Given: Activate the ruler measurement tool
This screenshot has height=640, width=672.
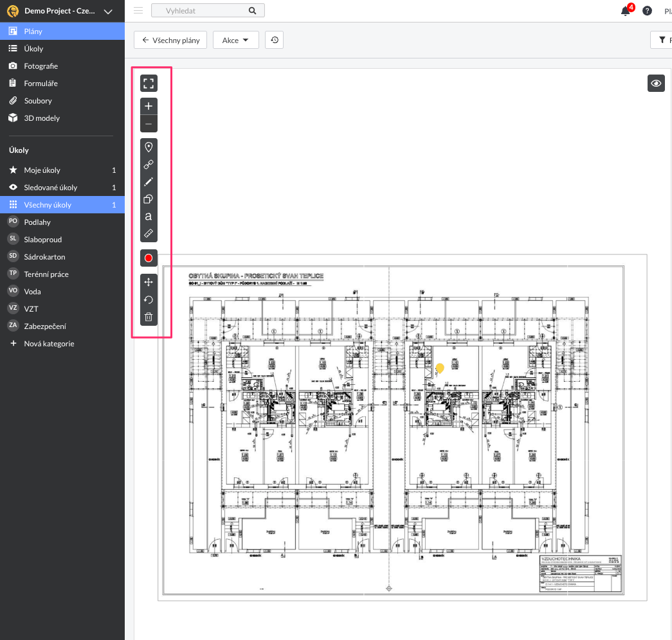Looking at the screenshot, I should [x=149, y=233].
